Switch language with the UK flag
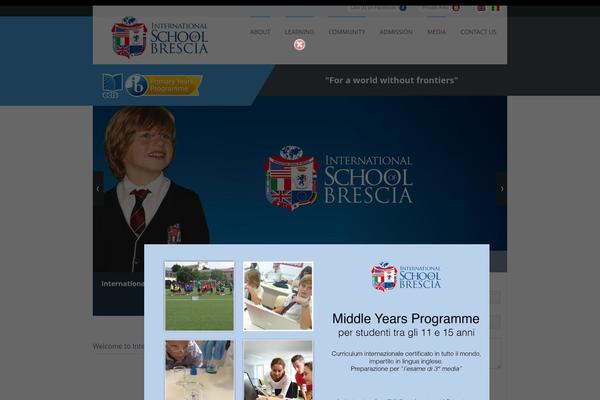This screenshot has height=400, width=600. 481,8
